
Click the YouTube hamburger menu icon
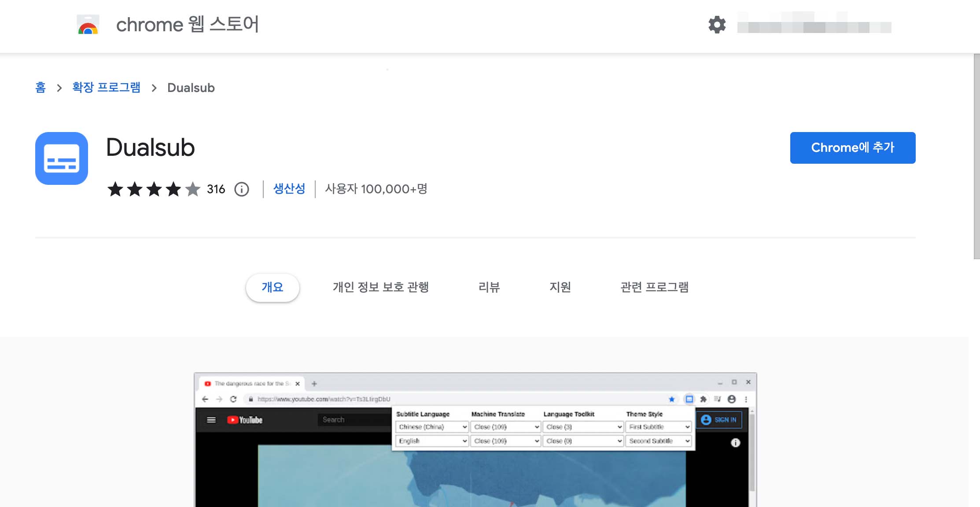pos(211,420)
